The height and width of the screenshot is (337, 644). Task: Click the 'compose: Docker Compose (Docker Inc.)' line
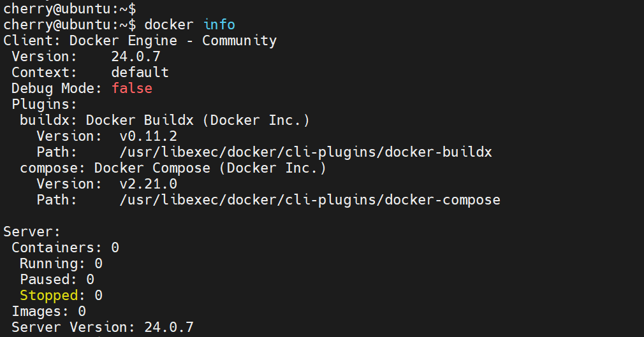173,168
